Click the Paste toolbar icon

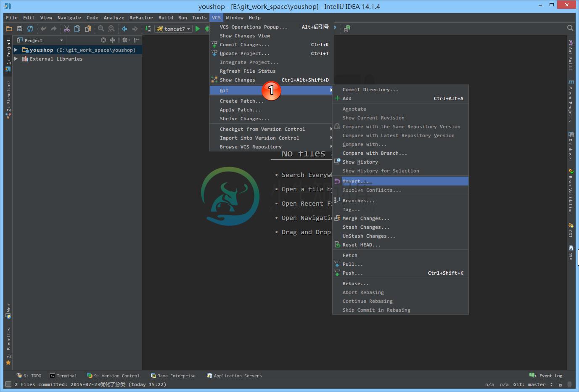point(88,29)
